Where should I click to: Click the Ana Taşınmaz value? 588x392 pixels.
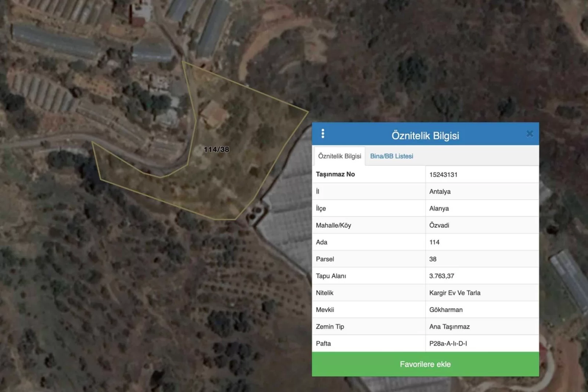[449, 327]
